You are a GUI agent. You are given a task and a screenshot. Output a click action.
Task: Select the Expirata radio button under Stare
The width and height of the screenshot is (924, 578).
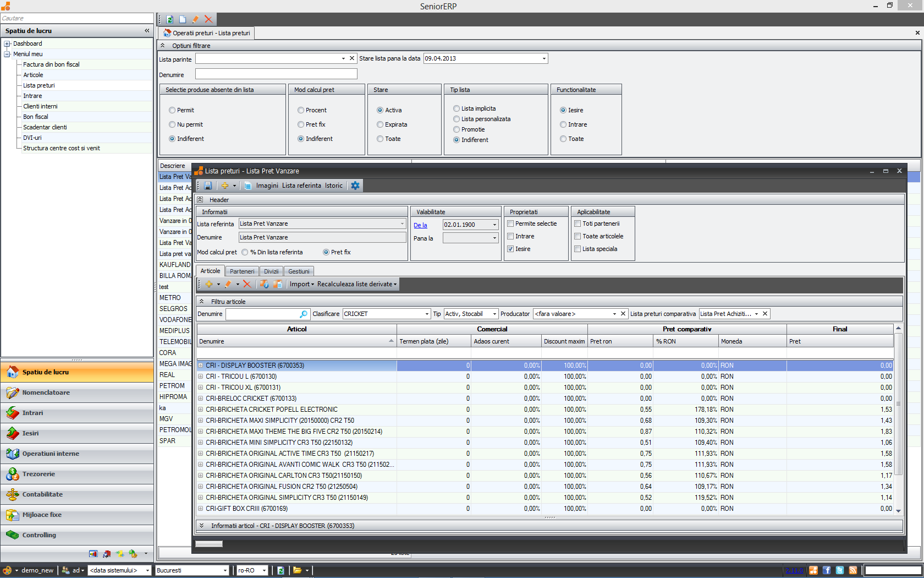click(x=380, y=125)
